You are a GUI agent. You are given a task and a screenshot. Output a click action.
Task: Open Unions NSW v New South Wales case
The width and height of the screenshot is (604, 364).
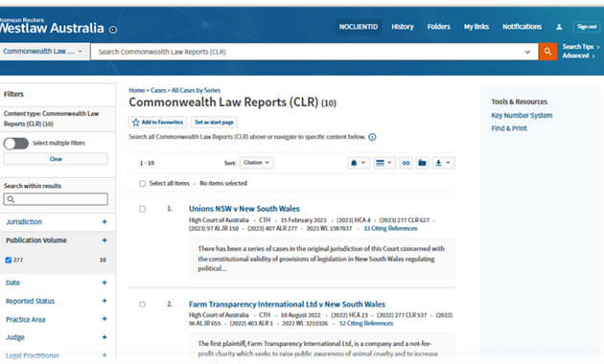point(244,209)
